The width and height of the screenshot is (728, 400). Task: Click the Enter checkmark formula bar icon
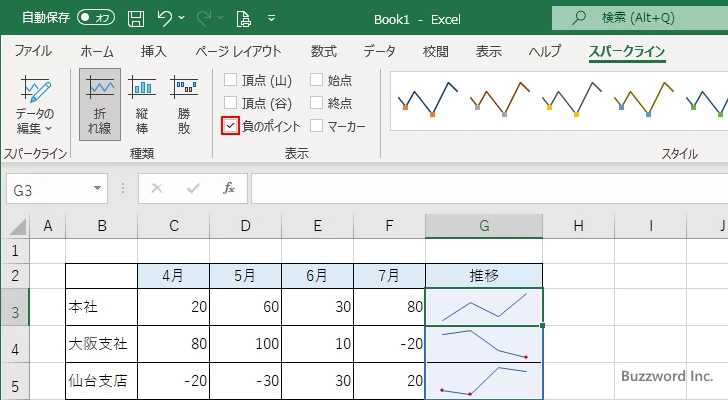193,188
